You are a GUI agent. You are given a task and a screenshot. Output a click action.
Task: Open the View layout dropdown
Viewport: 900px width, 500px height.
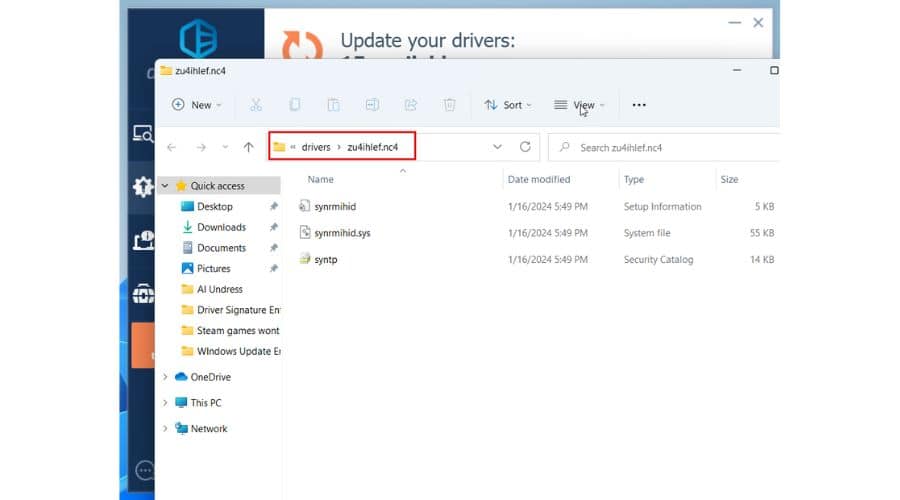pyautogui.click(x=580, y=105)
